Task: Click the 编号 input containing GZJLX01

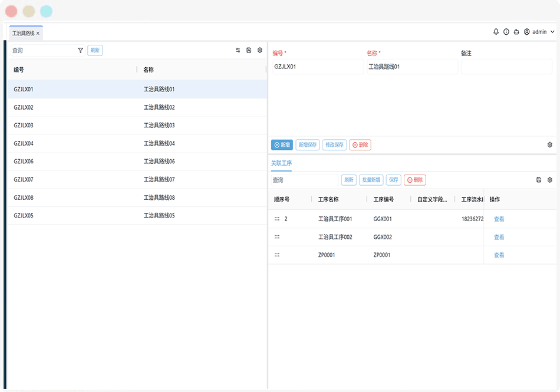Action: [318, 67]
